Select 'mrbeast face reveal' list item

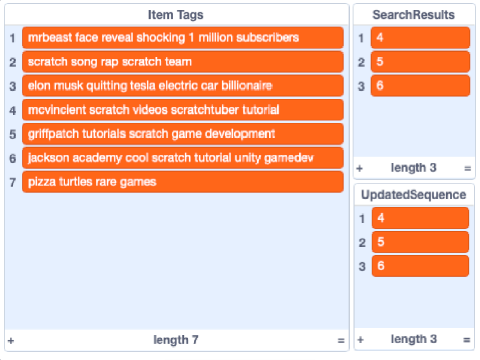[183, 38]
